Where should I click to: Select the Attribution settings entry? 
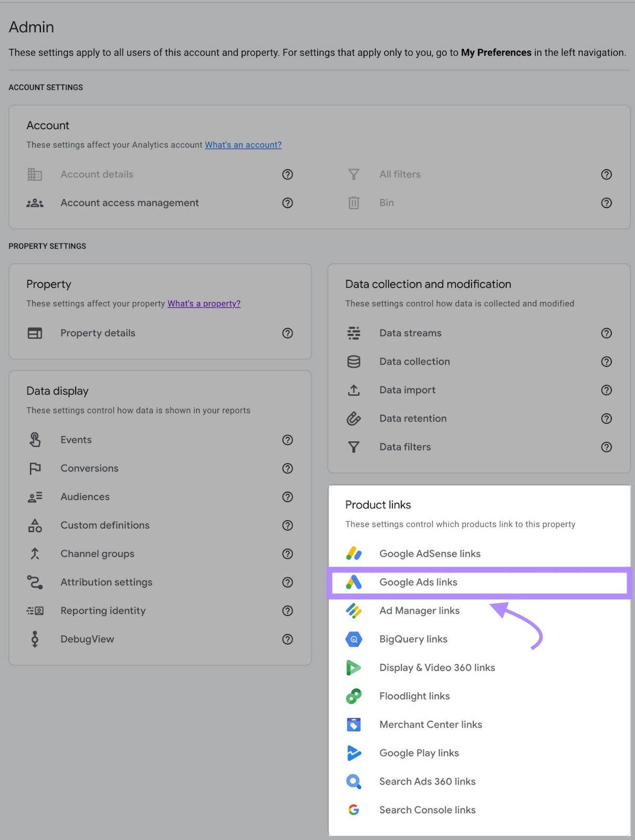[106, 582]
